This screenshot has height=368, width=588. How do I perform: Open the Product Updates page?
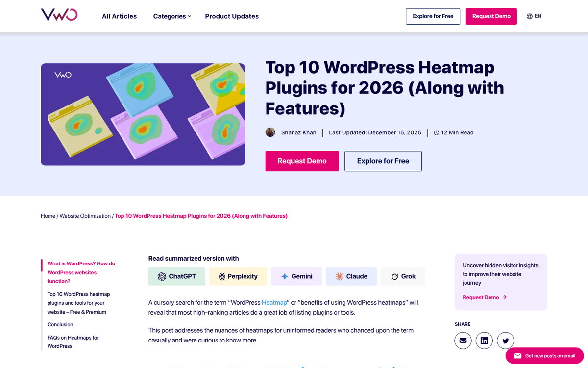coord(232,16)
